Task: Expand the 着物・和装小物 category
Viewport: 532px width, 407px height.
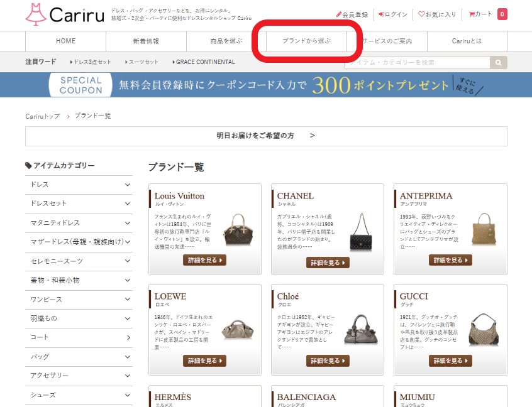Action: 79,280
